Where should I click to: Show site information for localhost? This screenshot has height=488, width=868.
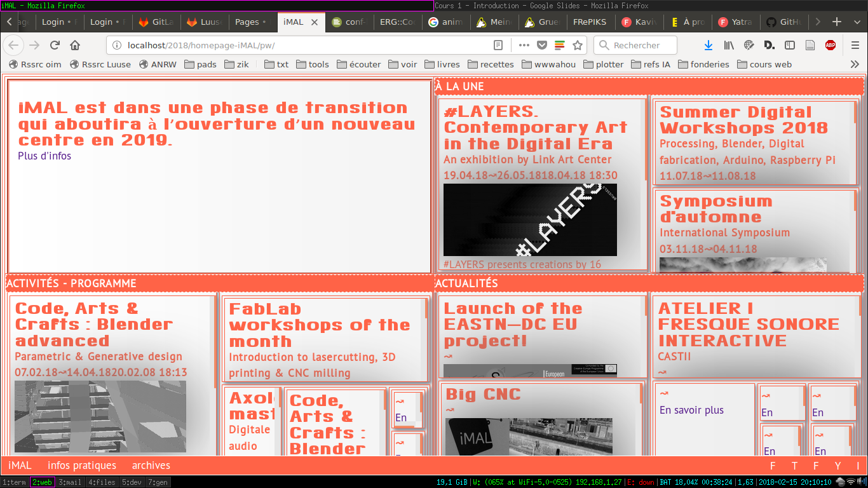(x=116, y=45)
